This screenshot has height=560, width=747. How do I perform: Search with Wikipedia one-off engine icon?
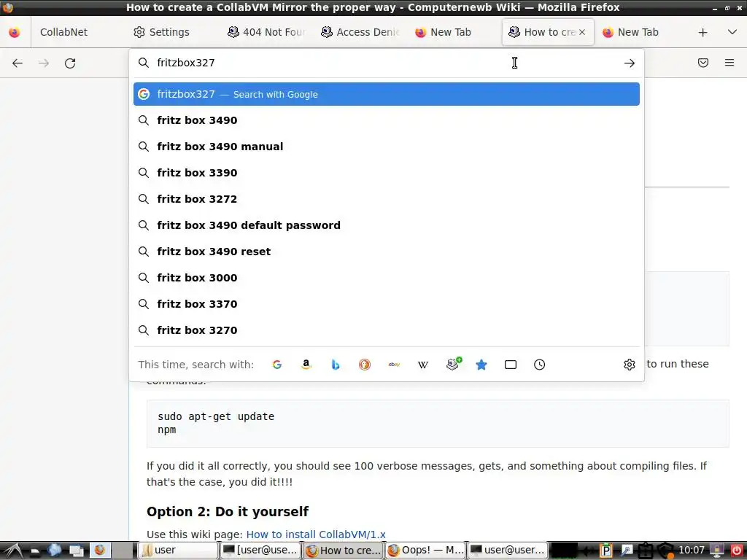click(x=423, y=365)
